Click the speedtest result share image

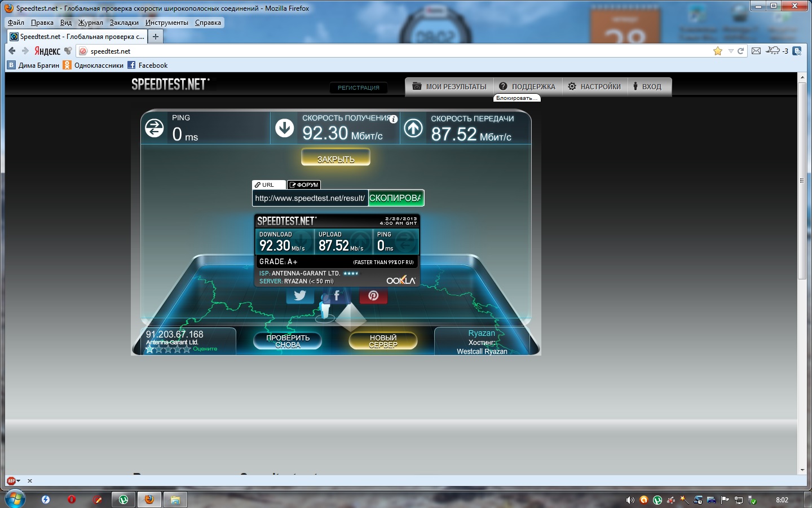337,250
